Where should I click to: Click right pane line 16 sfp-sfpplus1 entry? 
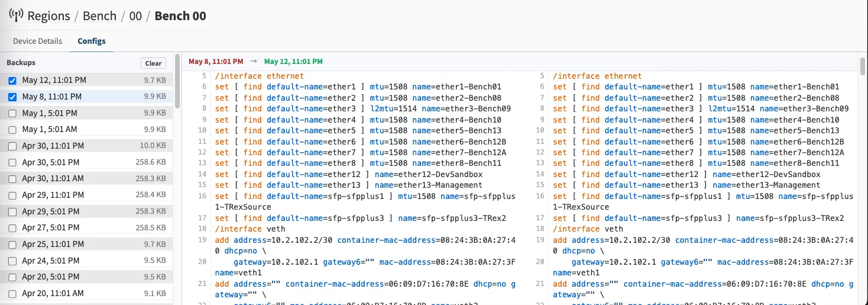tap(703, 201)
